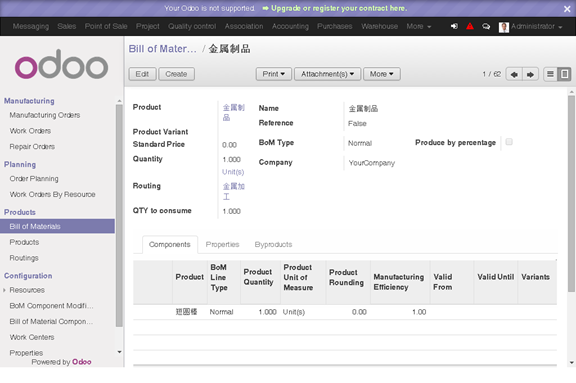Toggle Produce by percentage checkbox
The width and height of the screenshot is (576, 383).
[509, 142]
